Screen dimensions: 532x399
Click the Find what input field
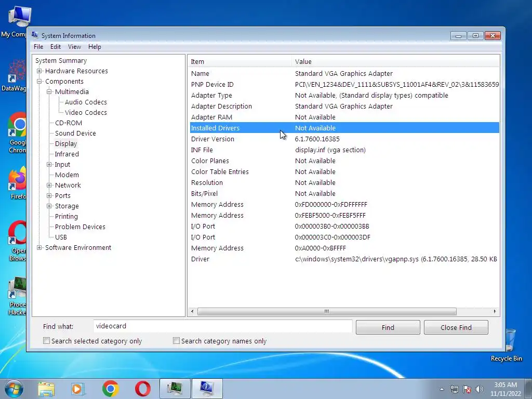pyautogui.click(x=222, y=326)
